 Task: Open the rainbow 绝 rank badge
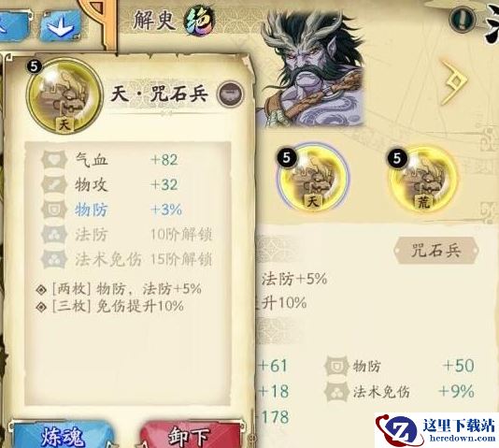199,22
